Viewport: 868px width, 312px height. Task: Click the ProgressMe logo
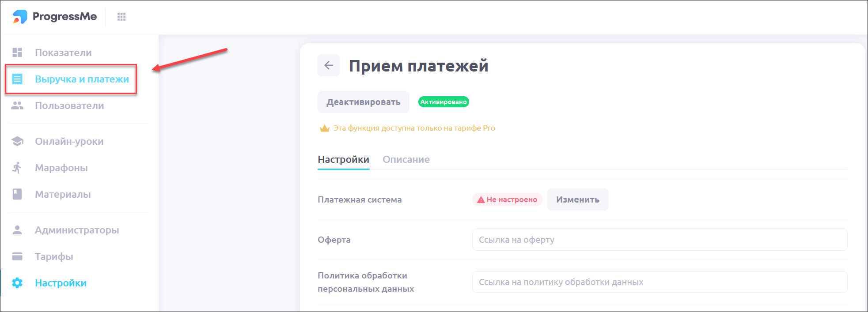point(55,17)
